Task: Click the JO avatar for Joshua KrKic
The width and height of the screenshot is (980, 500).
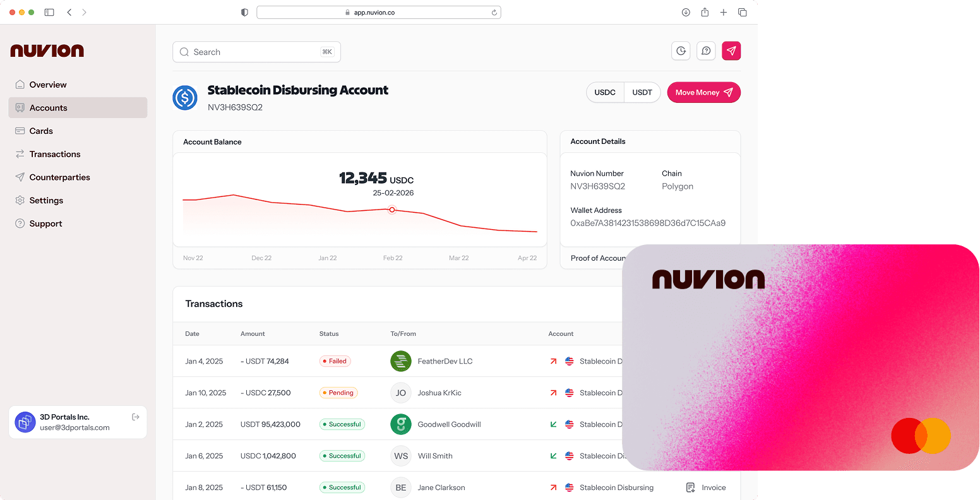Action: 401,393
